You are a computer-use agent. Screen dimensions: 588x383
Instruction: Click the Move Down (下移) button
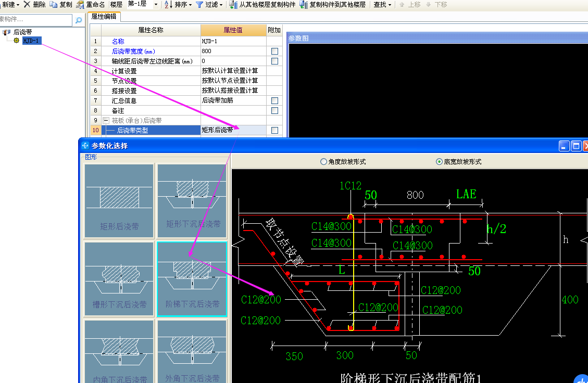(436, 5)
